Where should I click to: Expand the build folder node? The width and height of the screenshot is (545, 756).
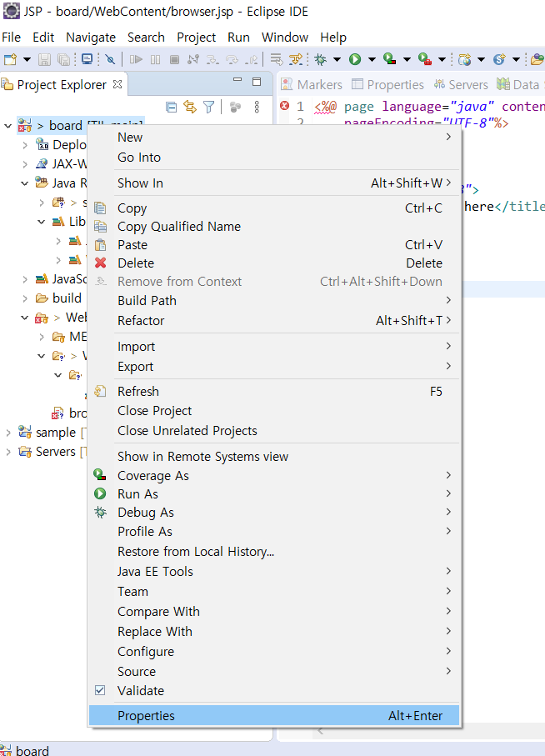point(24,298)
